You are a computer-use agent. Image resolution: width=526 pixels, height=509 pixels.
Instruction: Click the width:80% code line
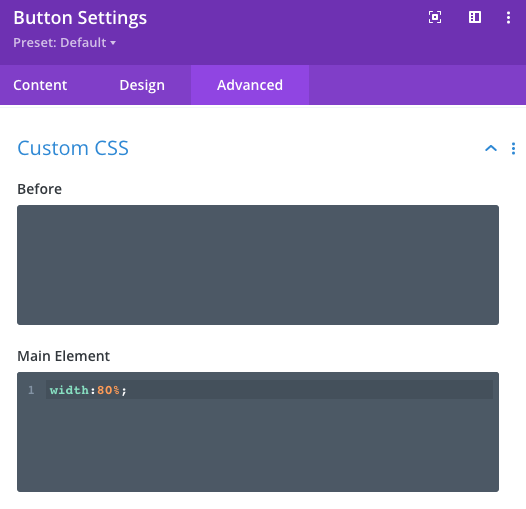click(x=269, y=390)
